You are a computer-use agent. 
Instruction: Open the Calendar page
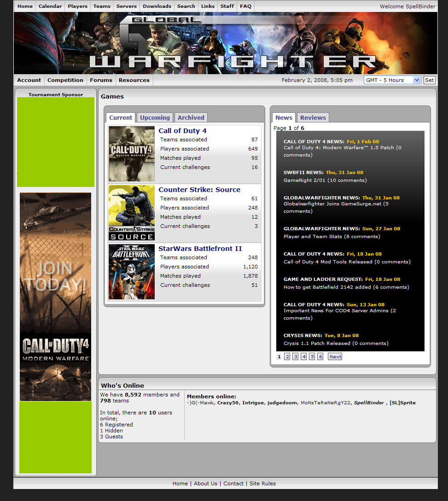tap(50, 6)
